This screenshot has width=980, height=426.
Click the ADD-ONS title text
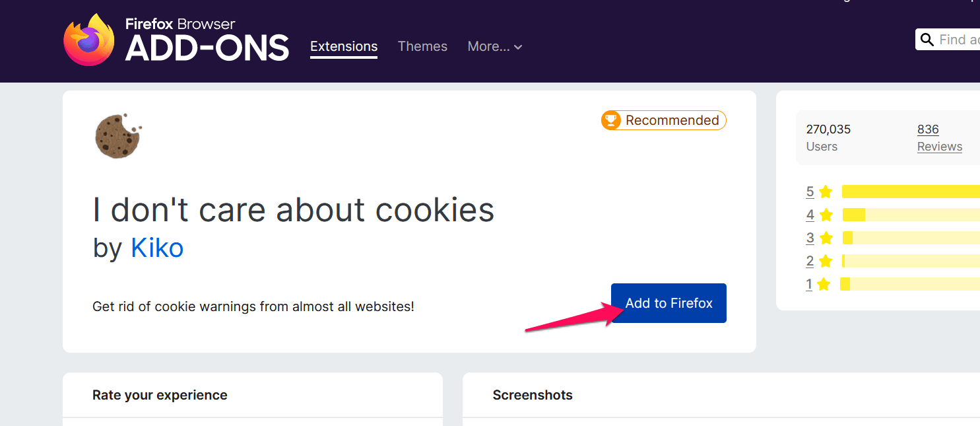tap(207, 48)
